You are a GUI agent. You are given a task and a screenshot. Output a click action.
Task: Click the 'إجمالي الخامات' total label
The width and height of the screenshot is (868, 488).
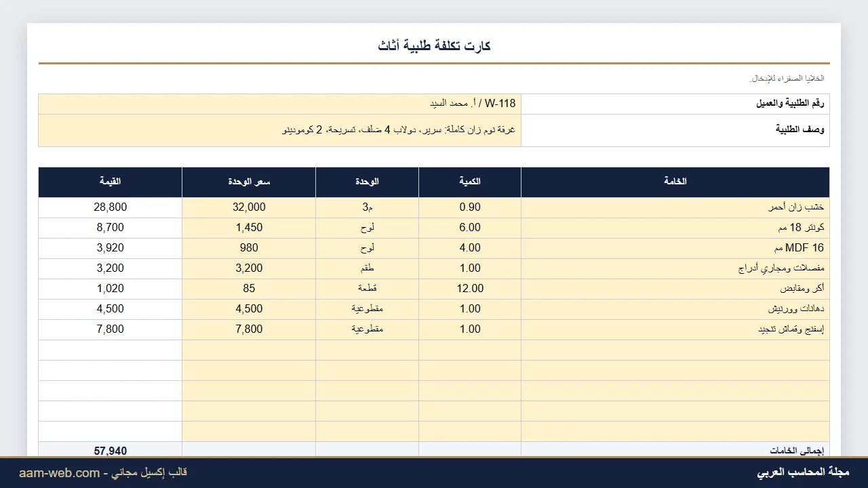click(x=797, y=451)
